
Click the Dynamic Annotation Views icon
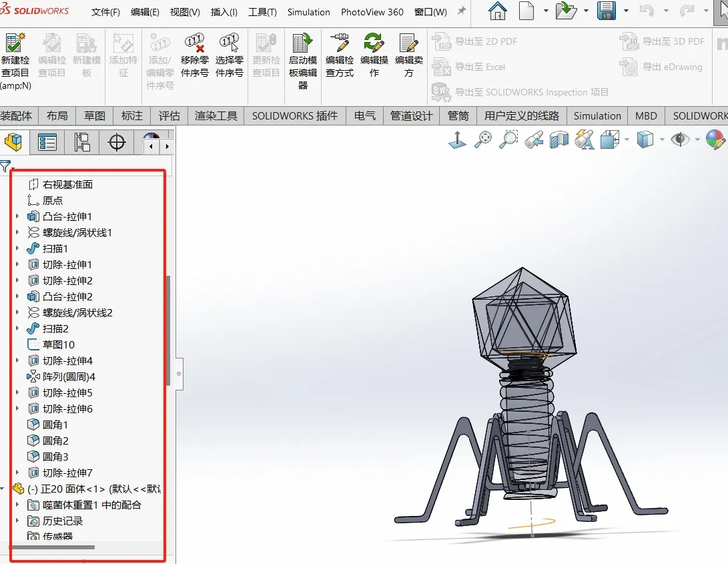pos(585,139)
